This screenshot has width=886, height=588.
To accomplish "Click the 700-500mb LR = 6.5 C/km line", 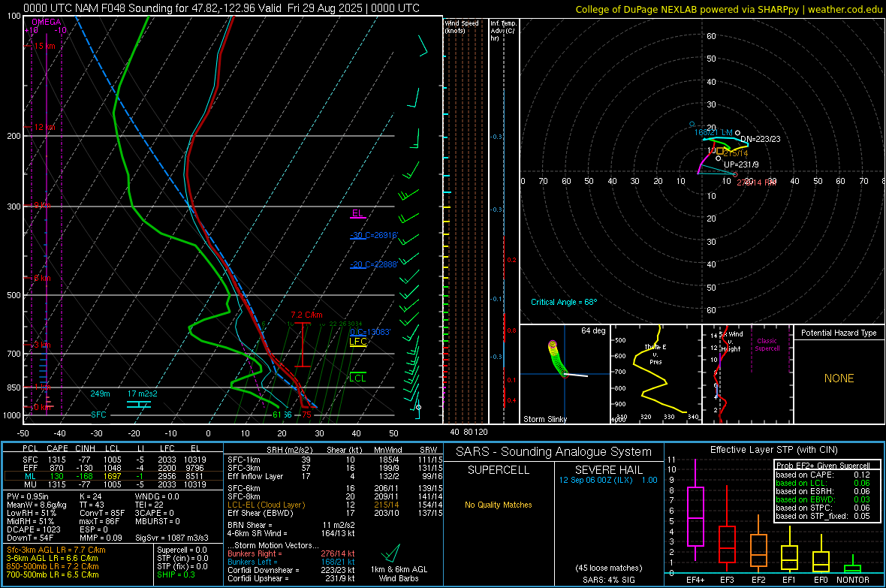I will pyautogui.click(x=53, y=574).
